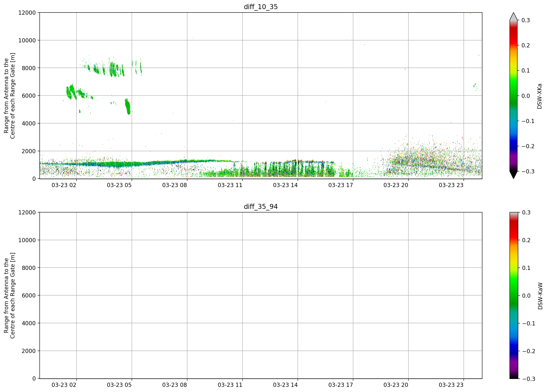This screenshot has height=392, width=547.
Task: Click the 03-23 11 tick label in top plot
Action: click(x=230, y=185)
